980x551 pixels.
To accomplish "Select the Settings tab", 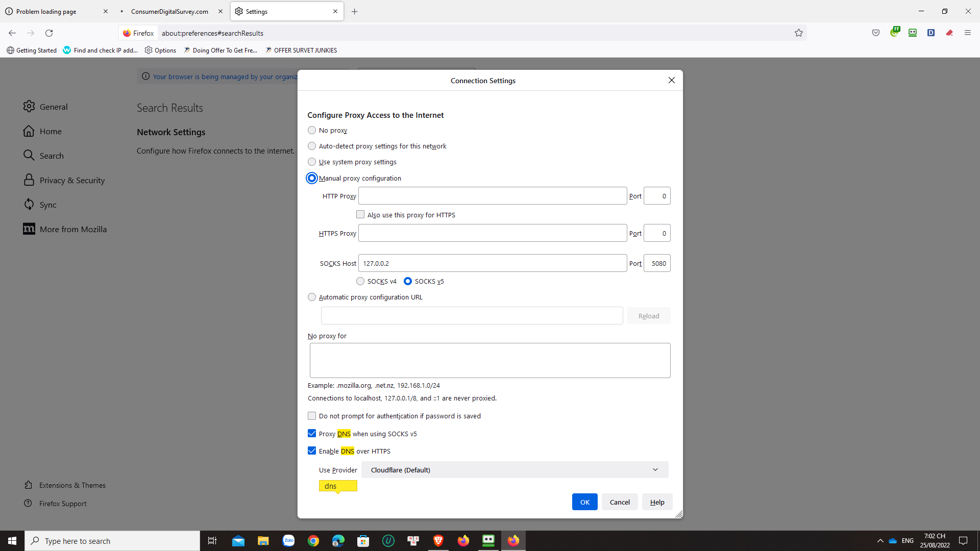I will point(287,11).
